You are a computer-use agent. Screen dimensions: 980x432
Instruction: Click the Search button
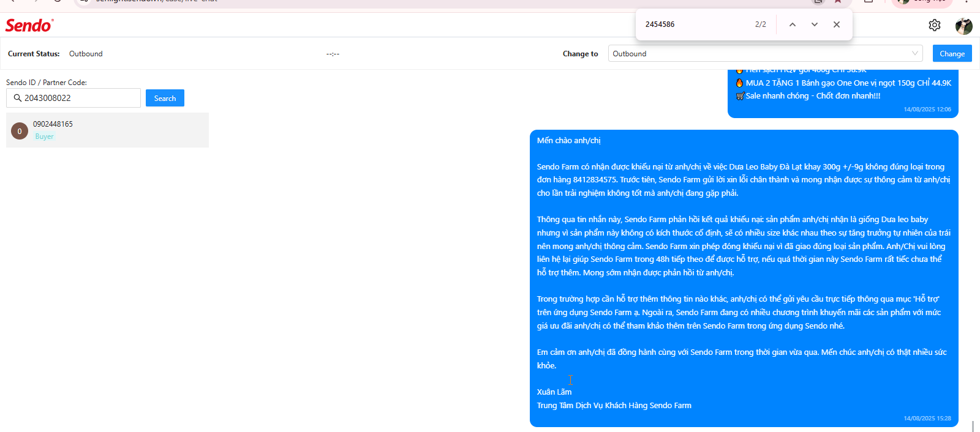coord(165,98)
